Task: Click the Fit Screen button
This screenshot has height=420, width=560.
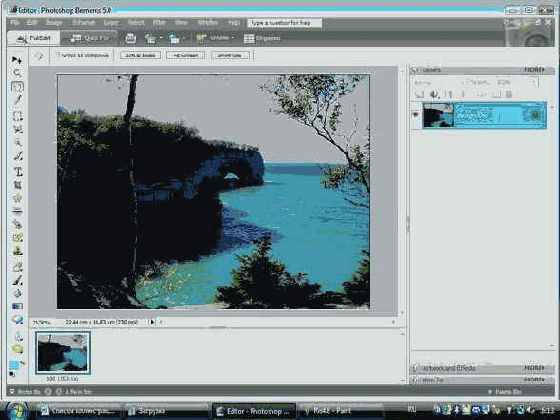Action: pyautogui.click(x=185, y=55)
